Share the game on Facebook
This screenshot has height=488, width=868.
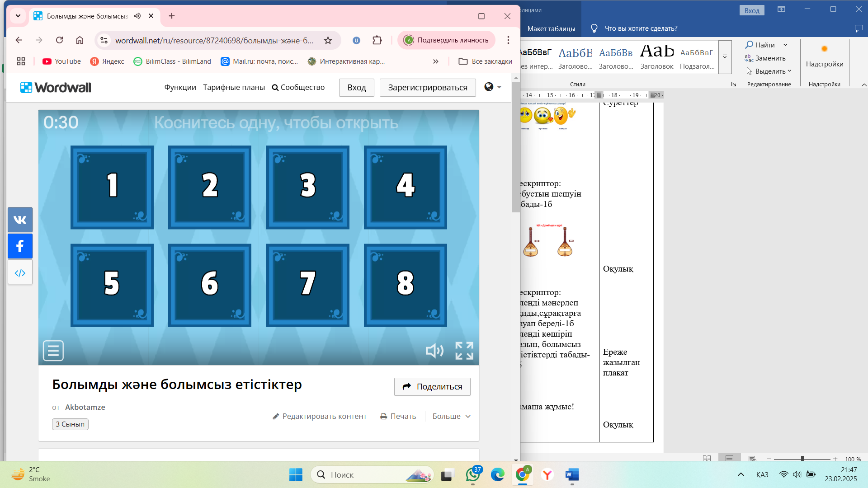click(20, 246)
